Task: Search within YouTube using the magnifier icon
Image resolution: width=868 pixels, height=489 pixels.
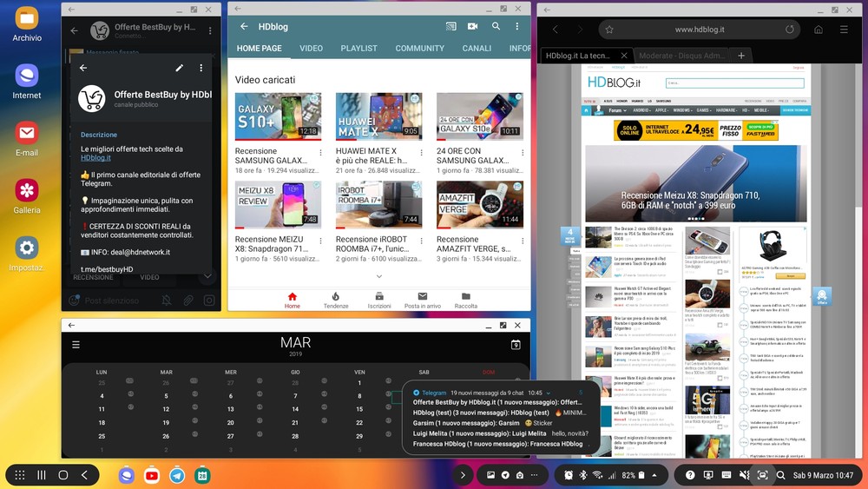Action: [496, 26]
